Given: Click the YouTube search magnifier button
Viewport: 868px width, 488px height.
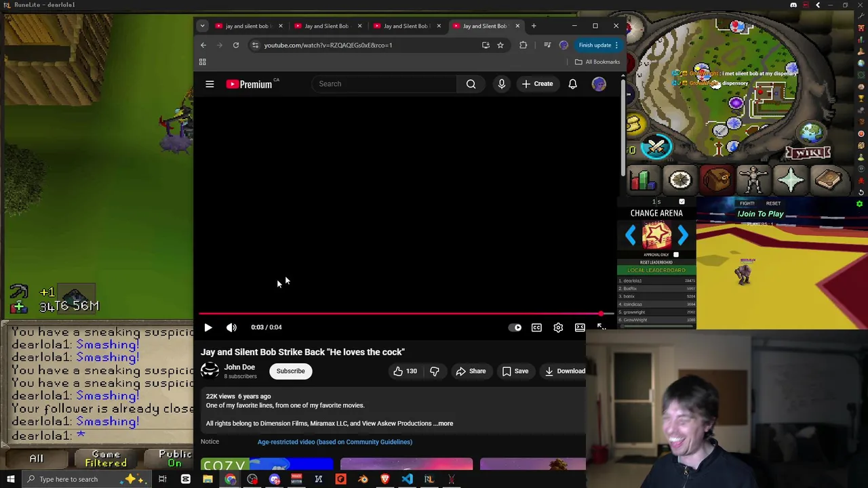Looking at the screenshot, I should pyautogui.click(x=471, y=84).
